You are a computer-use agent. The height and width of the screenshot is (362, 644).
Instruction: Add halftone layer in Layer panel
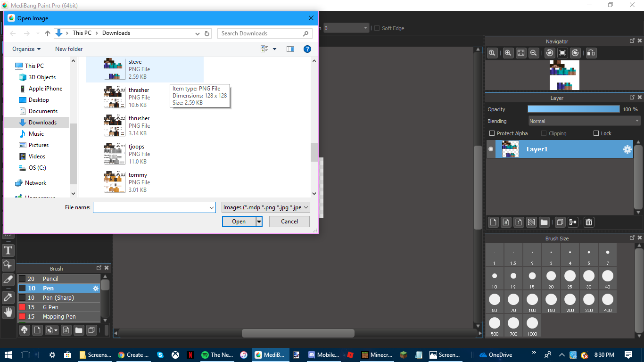coord(531,222)
